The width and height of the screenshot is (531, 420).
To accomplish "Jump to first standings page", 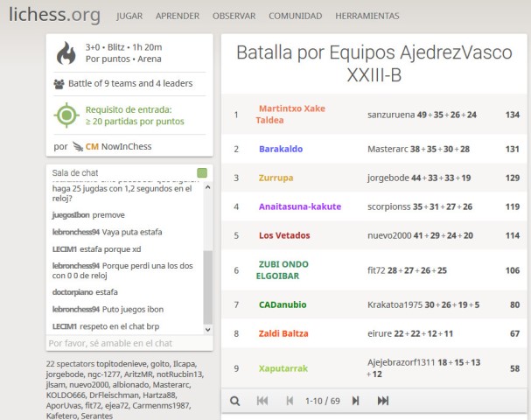I will click(x=262, y=401).
